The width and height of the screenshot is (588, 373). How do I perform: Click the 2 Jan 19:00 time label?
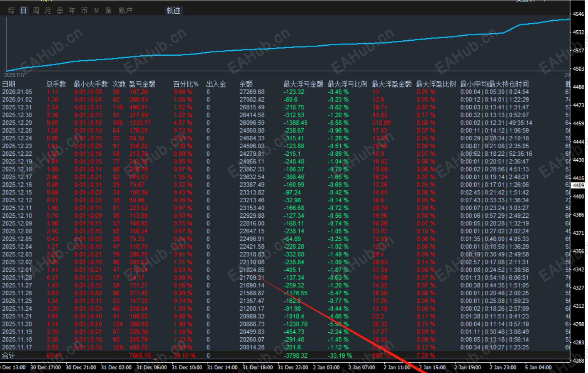[468, 367]
